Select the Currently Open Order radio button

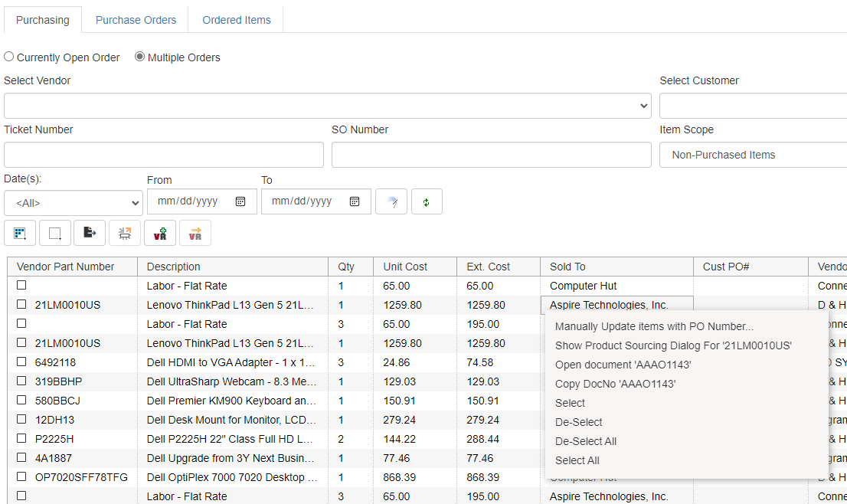9,57
